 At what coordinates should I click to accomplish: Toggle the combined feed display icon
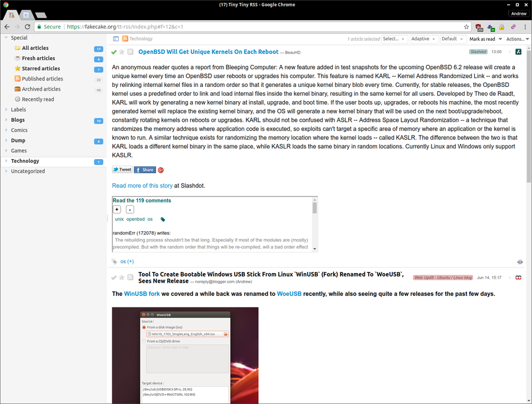point(116,38)
